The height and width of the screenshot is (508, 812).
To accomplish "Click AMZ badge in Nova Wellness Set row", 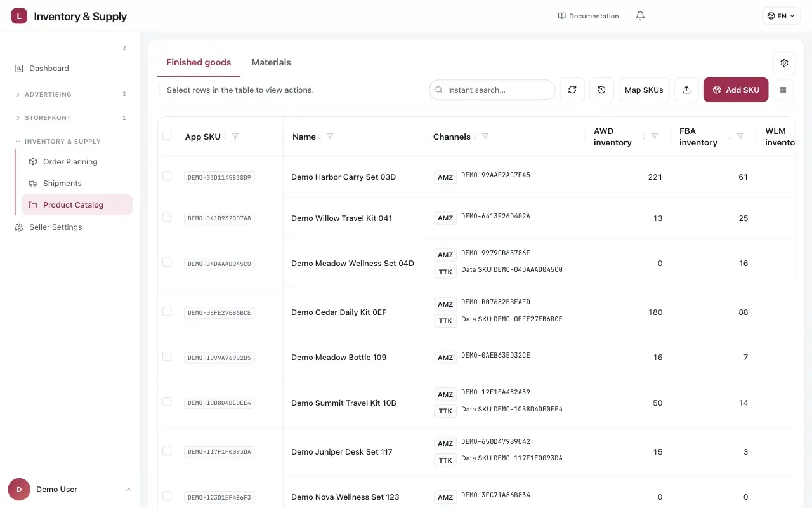I will [445, 497].
